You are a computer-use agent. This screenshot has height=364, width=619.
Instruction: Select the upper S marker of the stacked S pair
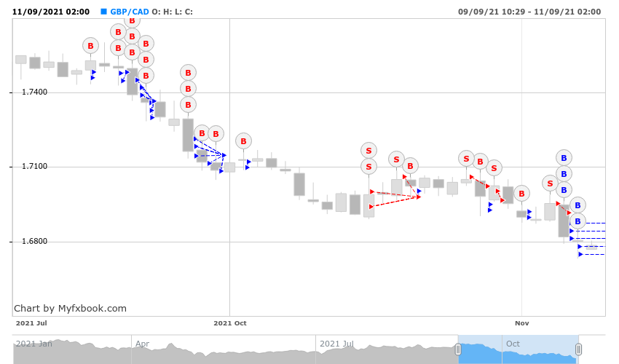[368, 151]
